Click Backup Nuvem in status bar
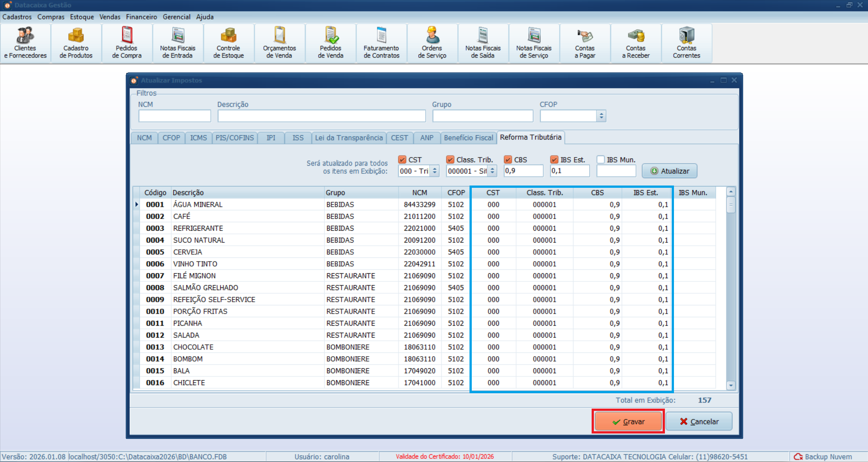 tap(823, 457)
